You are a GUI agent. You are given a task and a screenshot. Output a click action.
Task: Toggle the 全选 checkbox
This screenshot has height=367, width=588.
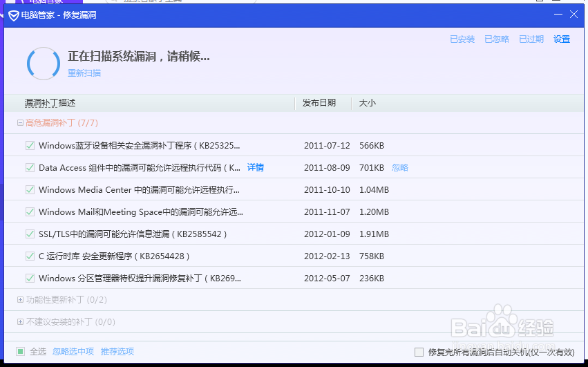click(20, 352)
